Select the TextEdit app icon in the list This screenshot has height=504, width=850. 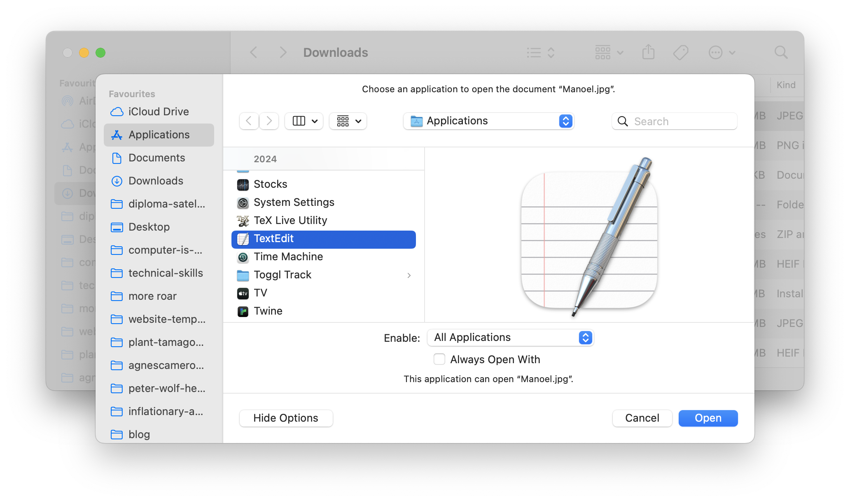[x=243, y=239]
